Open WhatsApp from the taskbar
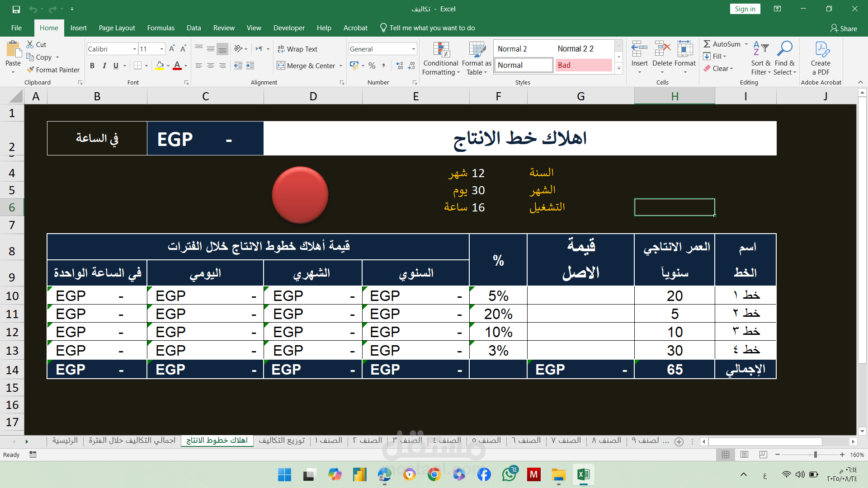 (509, 474)
